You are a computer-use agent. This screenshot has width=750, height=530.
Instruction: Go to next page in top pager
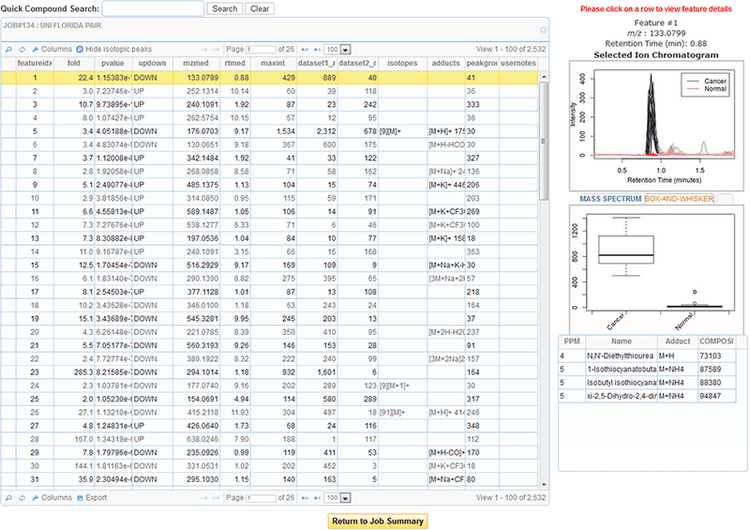click(x=305, y=48)
